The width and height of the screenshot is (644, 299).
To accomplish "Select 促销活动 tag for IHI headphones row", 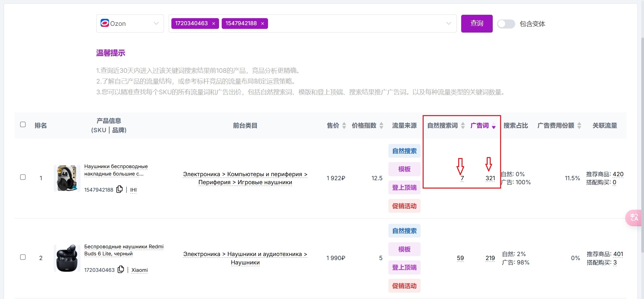I will coord(405,206).
